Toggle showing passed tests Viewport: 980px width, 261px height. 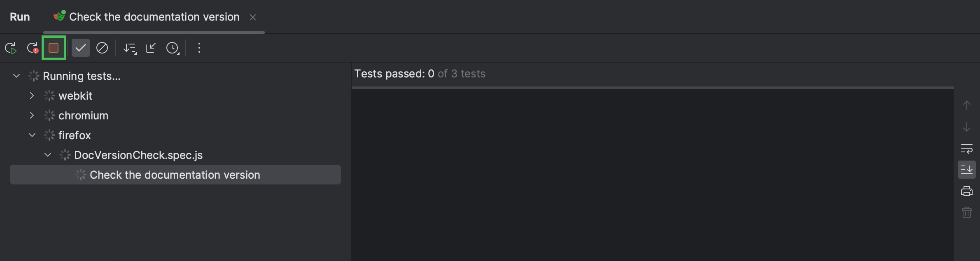81,48
